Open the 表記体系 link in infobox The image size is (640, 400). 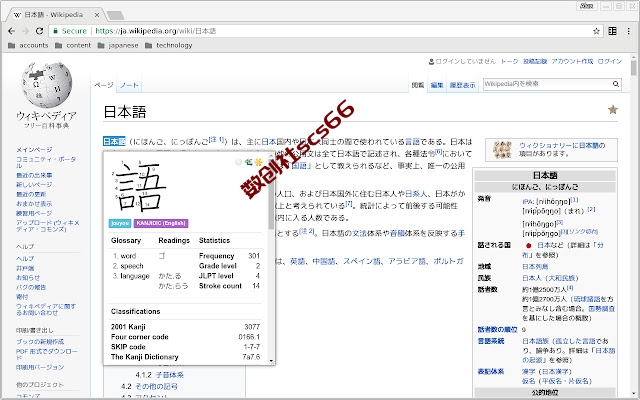(491, 371)
